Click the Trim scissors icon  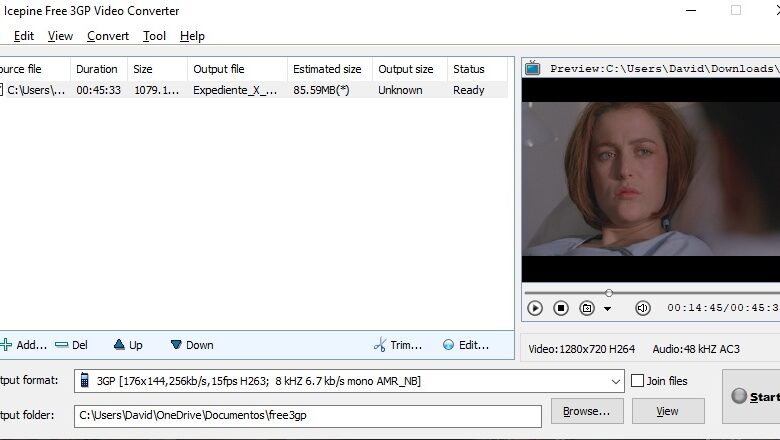(x=380, y=345)
